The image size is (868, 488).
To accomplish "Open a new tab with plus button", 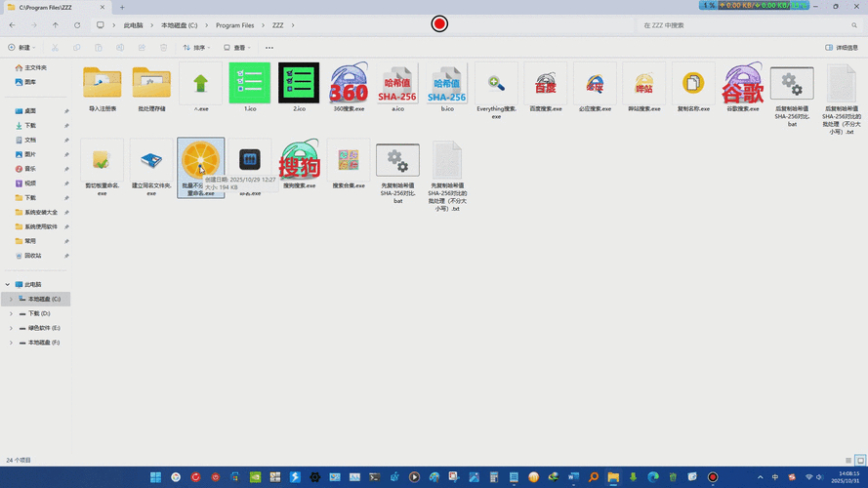I will point(122,7).
